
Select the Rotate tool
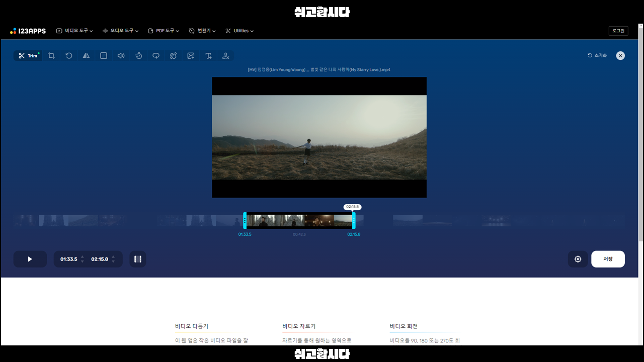(x=69, y=56)
